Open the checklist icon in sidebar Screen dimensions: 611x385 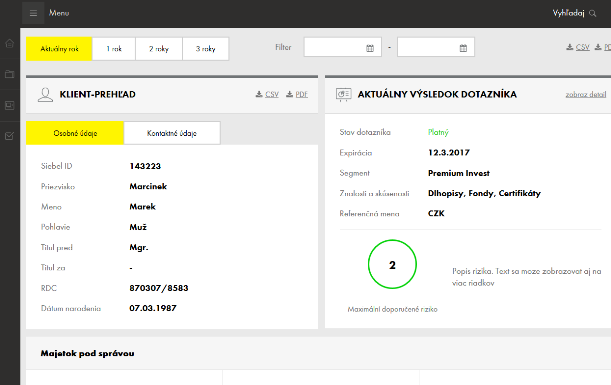coord(9,136)
